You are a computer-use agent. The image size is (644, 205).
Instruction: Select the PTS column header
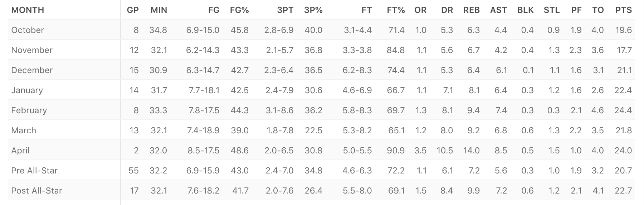click(x=624, y=10)
